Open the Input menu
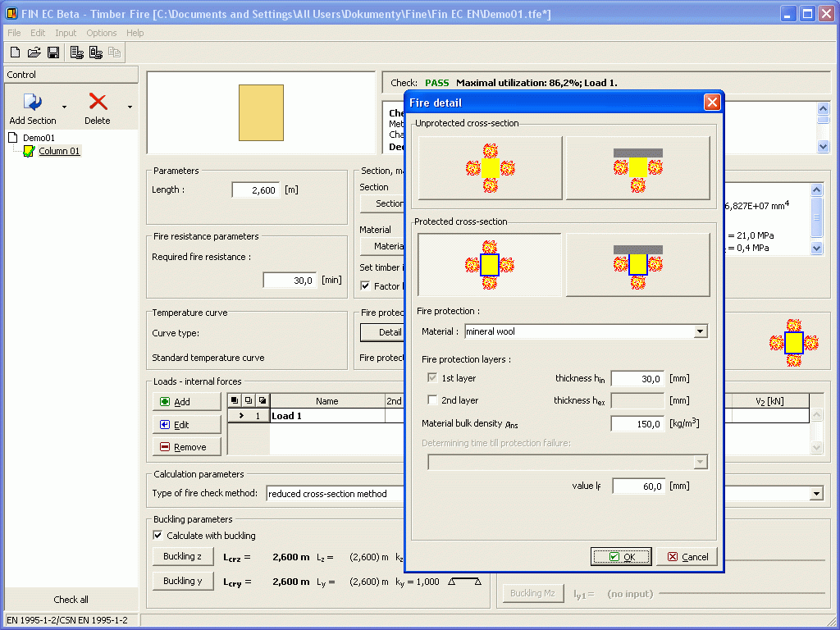This screenshot has width=840, height=630. 66,33
